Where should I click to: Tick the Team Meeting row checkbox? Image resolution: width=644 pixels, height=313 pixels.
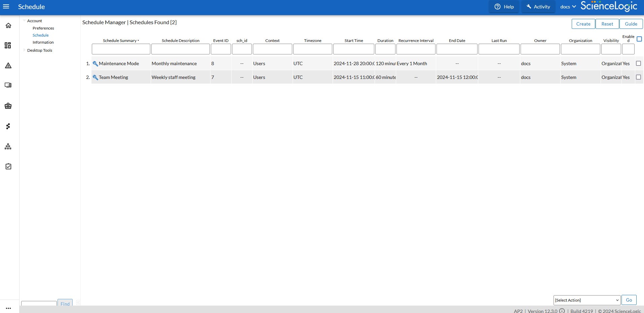click(638, 77)
